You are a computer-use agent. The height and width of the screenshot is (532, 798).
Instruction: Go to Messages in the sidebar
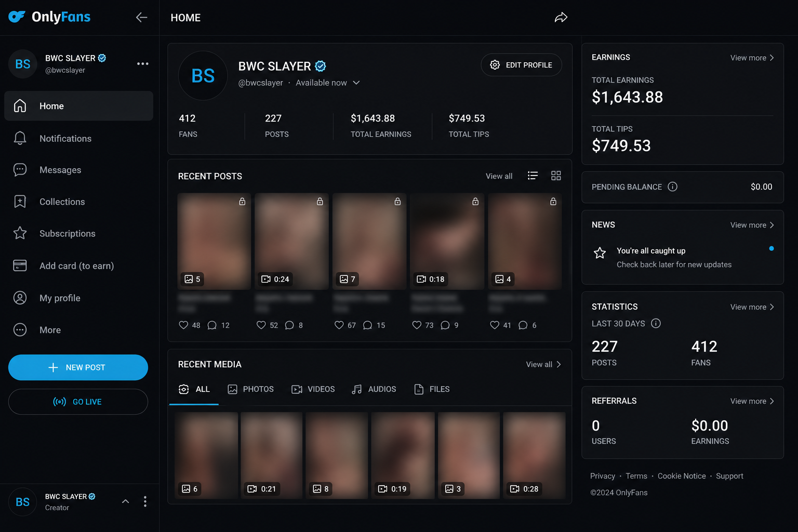point(78,170)
